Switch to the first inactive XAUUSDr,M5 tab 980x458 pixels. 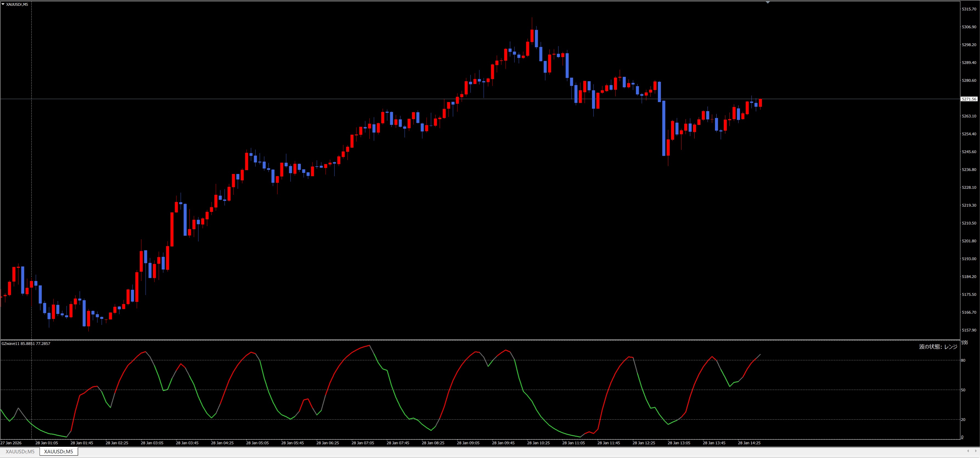[x=20, y=451]
